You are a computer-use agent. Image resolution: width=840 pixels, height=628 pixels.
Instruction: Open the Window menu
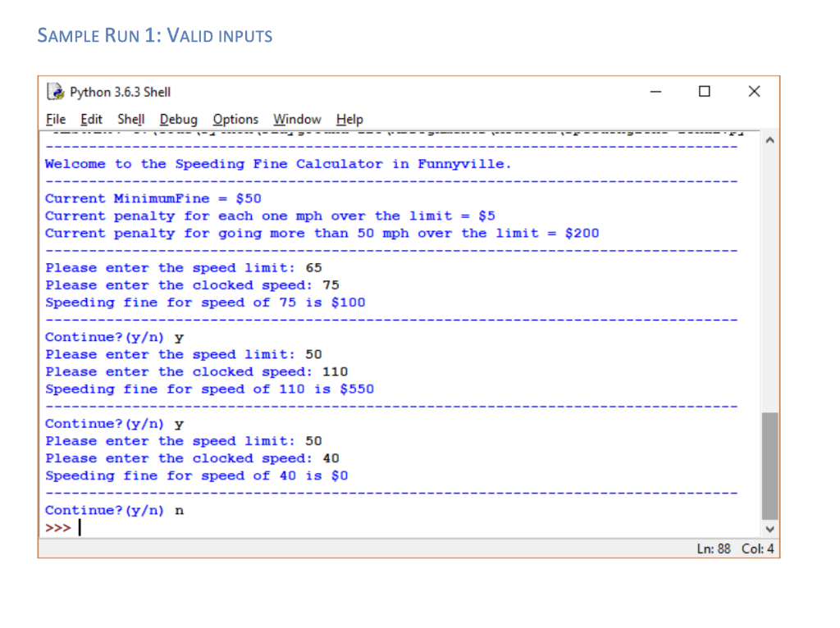point(296,119)
